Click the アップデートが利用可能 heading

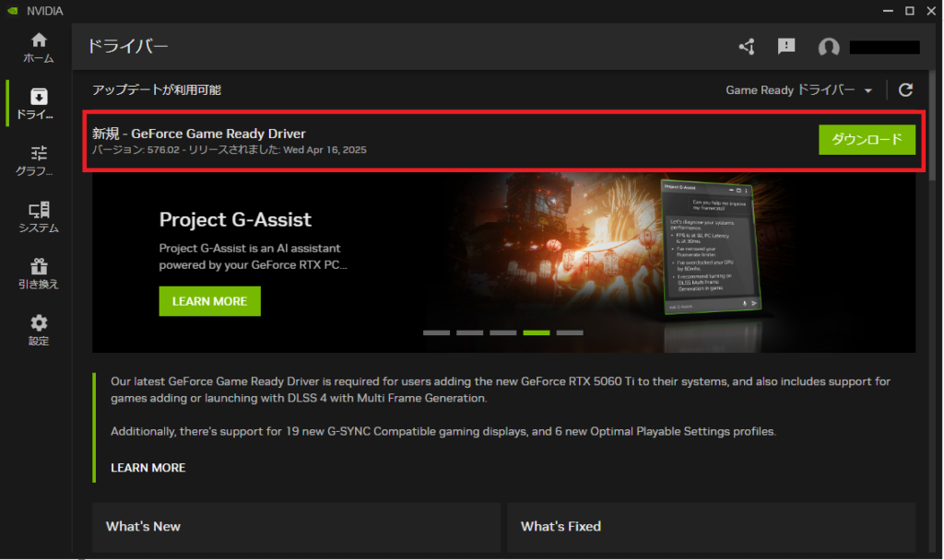click(157, 89)
